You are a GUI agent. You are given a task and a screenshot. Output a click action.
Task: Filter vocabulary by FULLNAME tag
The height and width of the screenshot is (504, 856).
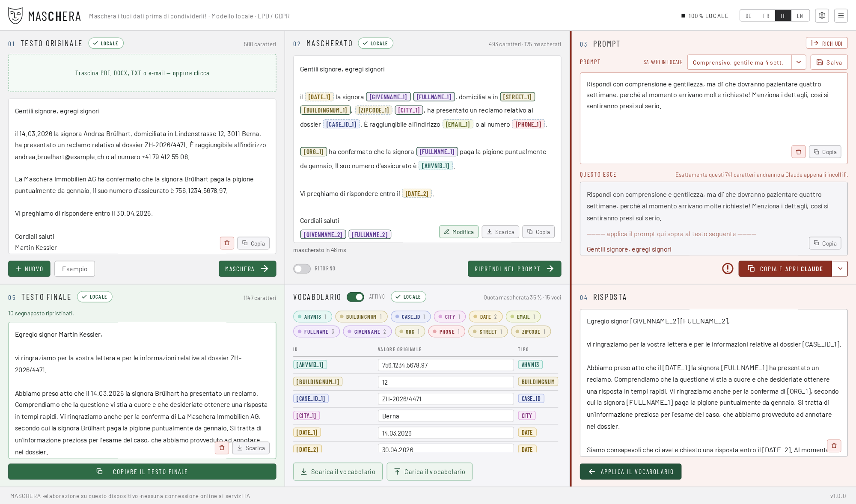(316, 332)
